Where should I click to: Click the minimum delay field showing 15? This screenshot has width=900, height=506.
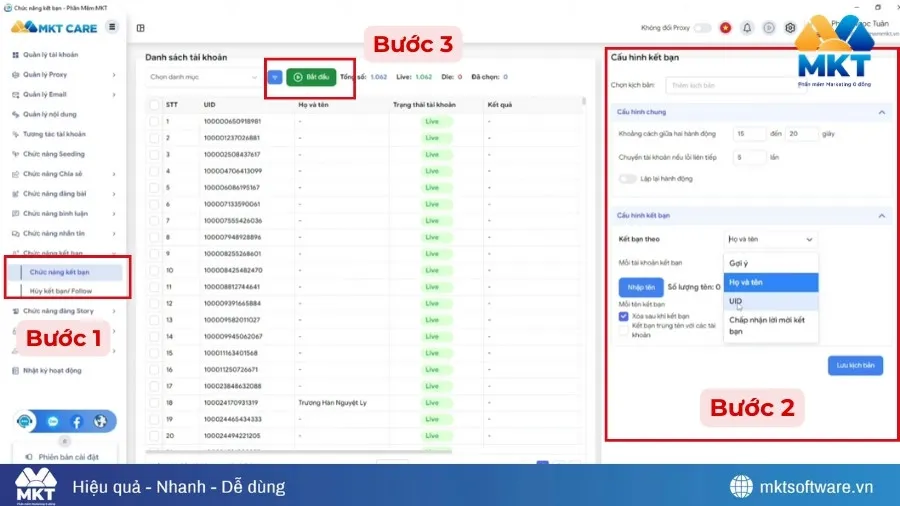tap(749, 134)
